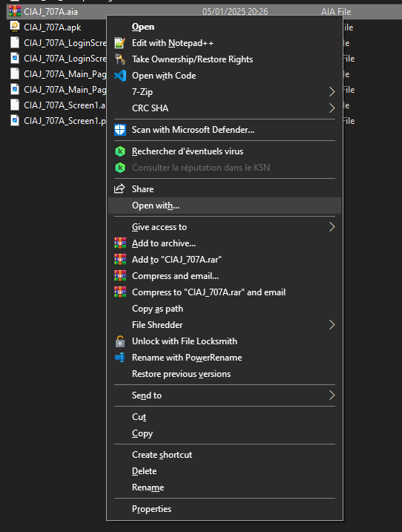The image size is (402, 532).
Task: Click the Visual Studio Code icon
Action: point(120,76)
